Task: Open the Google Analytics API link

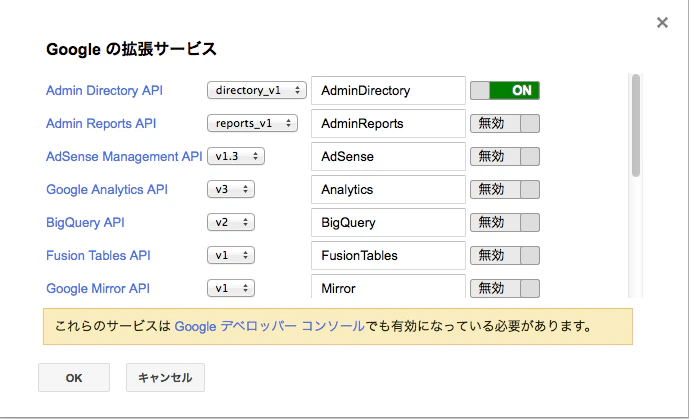Action: click(x=107, y=190)
